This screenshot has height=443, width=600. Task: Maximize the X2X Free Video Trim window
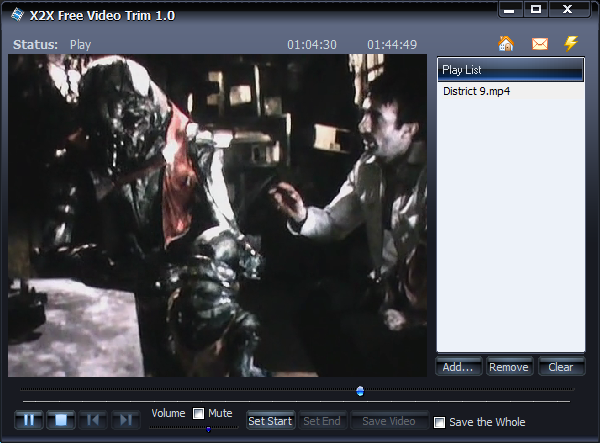(536, 9)
